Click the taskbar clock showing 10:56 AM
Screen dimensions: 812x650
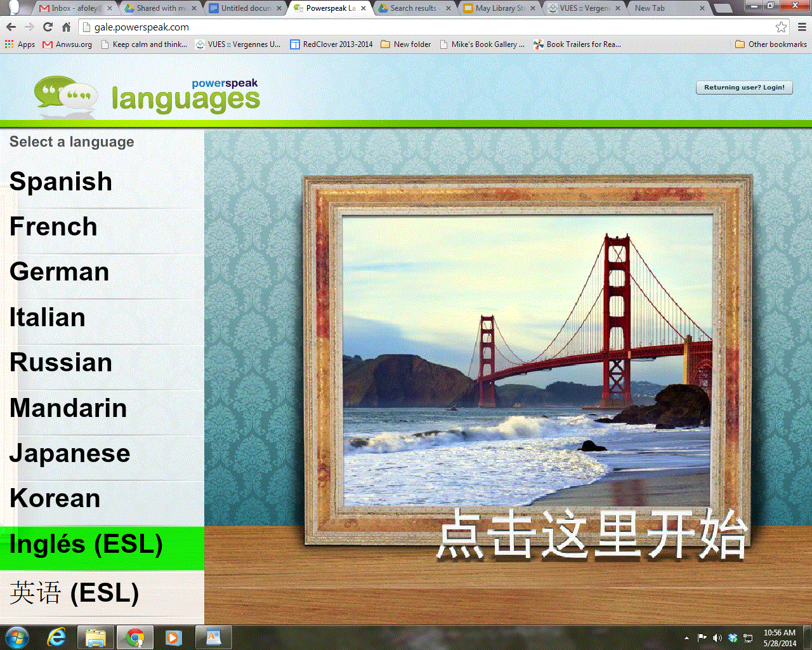coord(780,638)
